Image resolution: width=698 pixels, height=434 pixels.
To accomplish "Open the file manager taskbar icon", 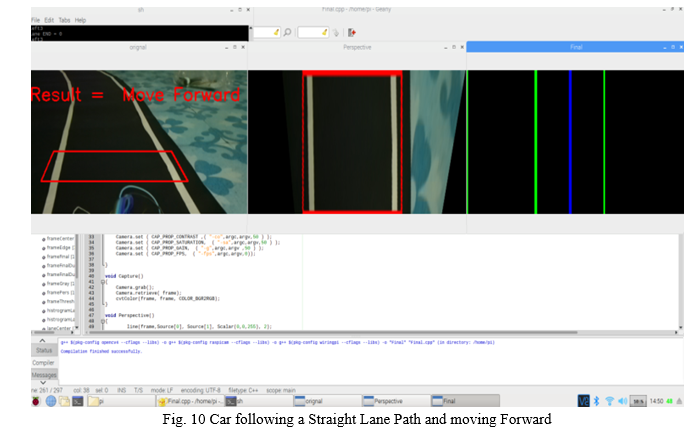I will [x=65, y=401].
